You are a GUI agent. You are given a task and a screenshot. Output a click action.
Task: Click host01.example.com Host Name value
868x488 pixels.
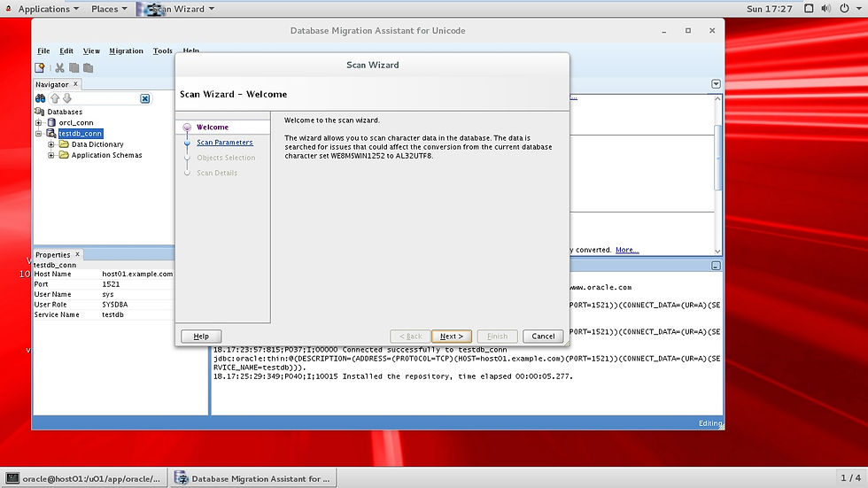point(137,274)
